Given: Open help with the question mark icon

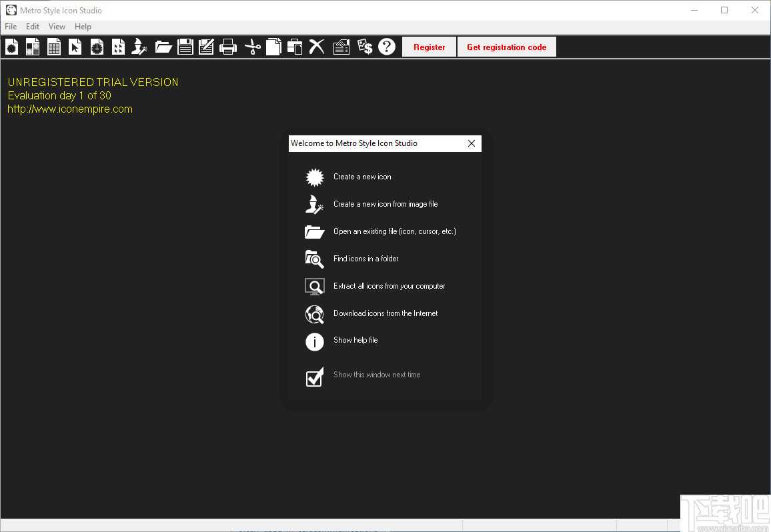Looking at the screenshot, I should [x=387, y=47].
